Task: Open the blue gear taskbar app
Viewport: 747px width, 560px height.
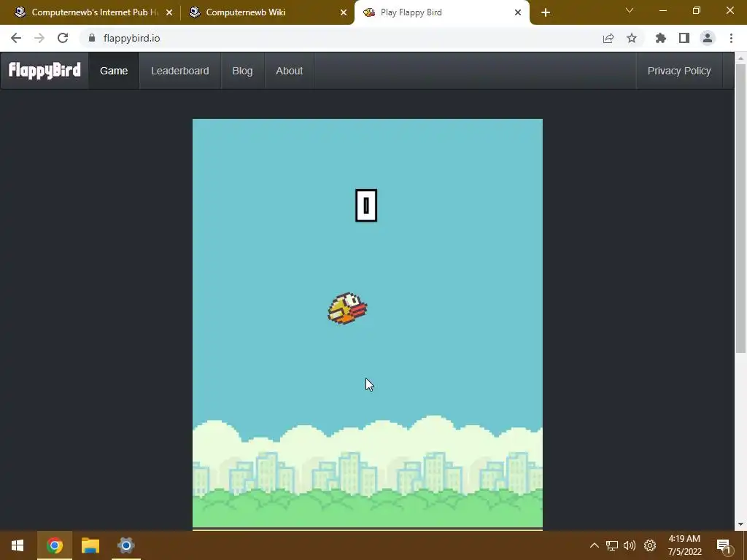Action: pyautogui.click(x=125, y=545)
